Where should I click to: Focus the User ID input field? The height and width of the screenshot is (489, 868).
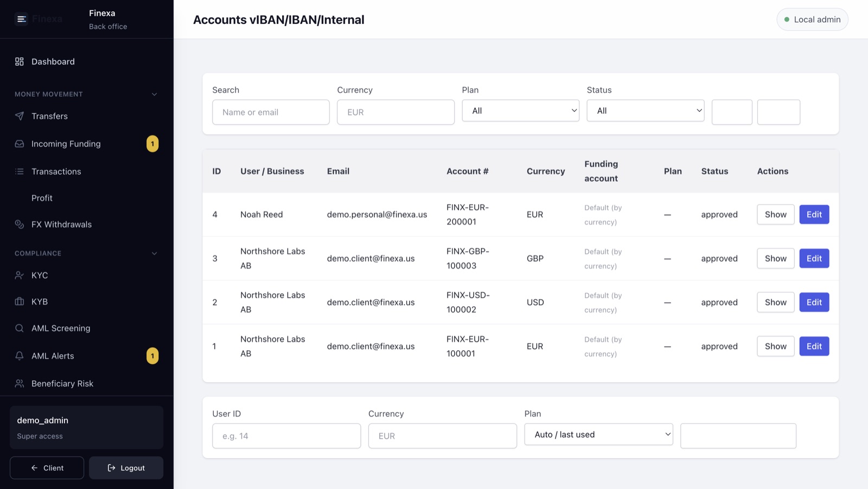[286, 436]
